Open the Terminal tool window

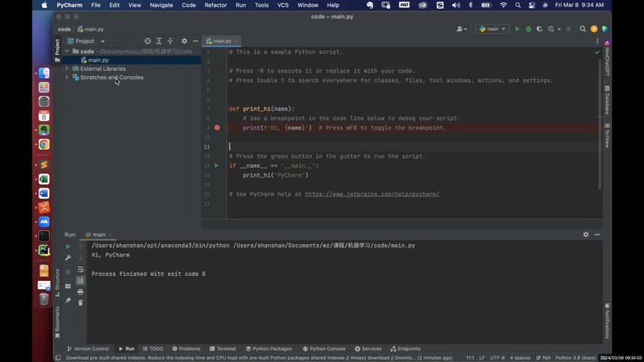[222, 349]
